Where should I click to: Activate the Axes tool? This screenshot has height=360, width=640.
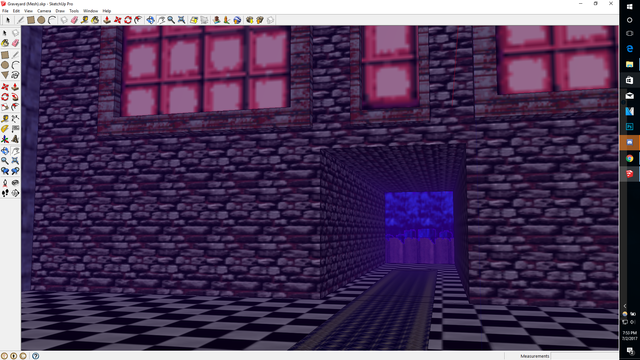pyautogui.click(x=5, y=139)
